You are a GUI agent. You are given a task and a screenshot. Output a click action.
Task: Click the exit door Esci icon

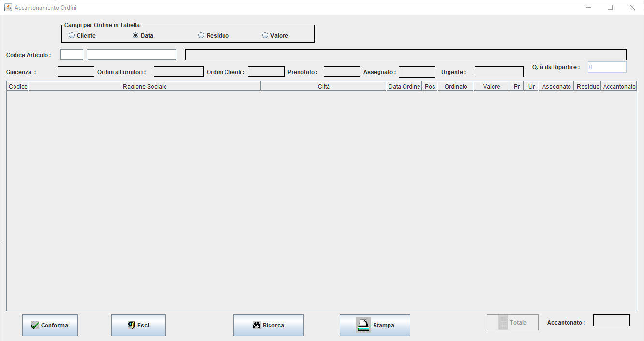(x=131, y=326)
